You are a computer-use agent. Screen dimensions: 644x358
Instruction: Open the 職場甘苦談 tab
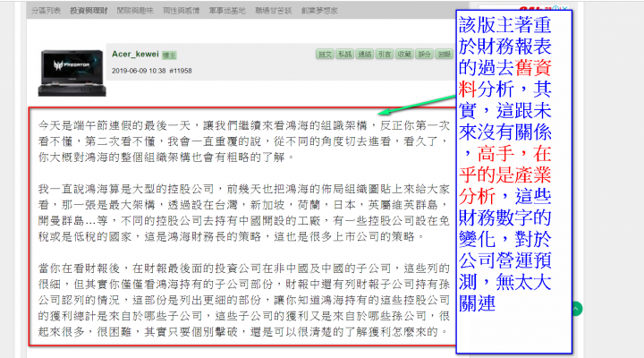[274, 11]
